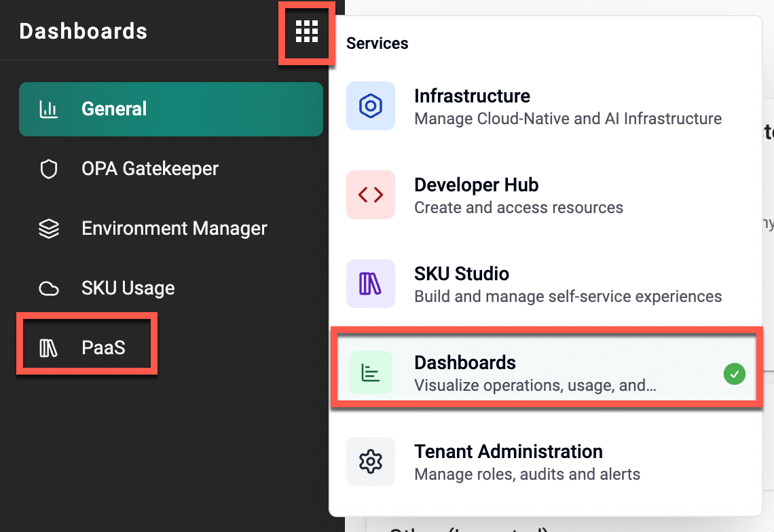Open OPA Gatekeeper dashboard
The height and width of the screenshot is (532, 774).
[150, 169]
